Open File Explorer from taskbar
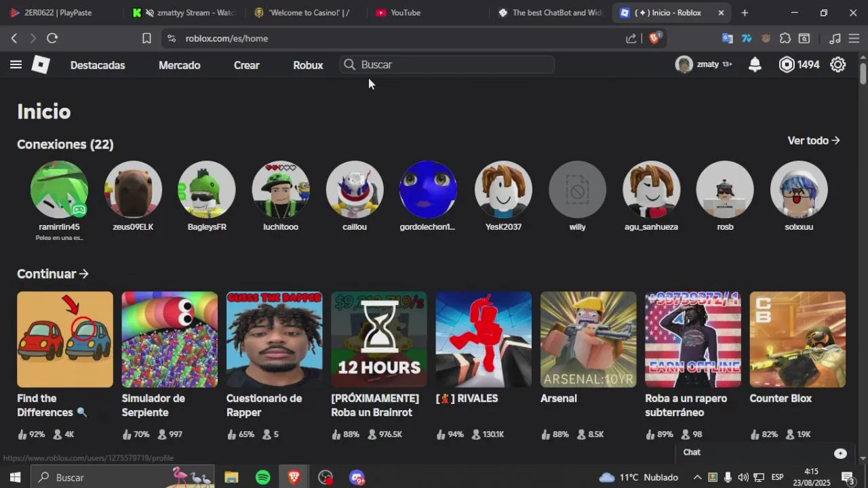This screenshot has height=488, width=868. point(231,477)
